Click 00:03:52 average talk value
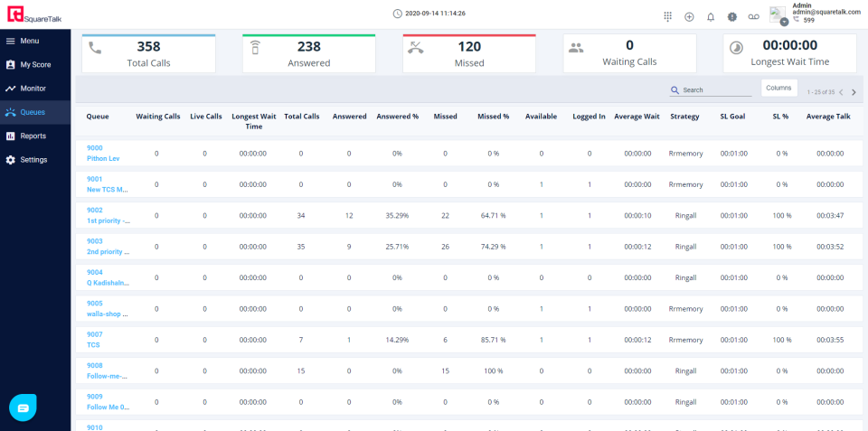 830,247
